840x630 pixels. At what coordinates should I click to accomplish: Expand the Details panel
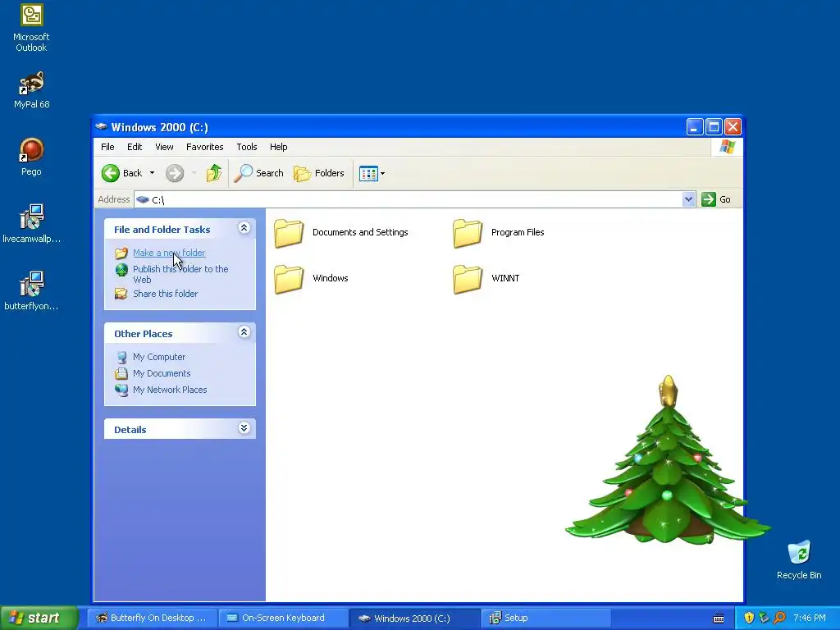pyautogui.click(x=244, y=428)
